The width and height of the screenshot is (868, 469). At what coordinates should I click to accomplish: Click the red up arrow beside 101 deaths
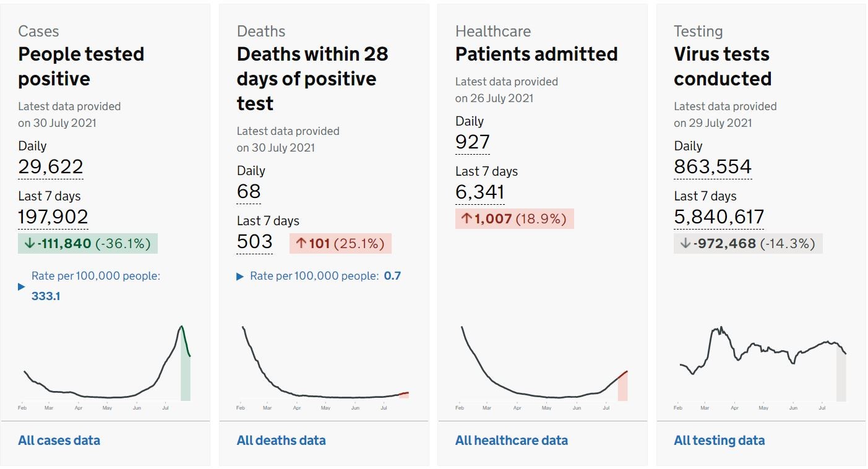(301, 244)
